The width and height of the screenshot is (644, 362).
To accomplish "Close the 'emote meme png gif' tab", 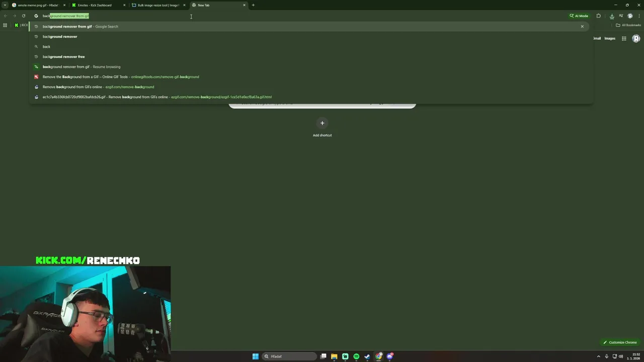I will (x=64, y=5).
